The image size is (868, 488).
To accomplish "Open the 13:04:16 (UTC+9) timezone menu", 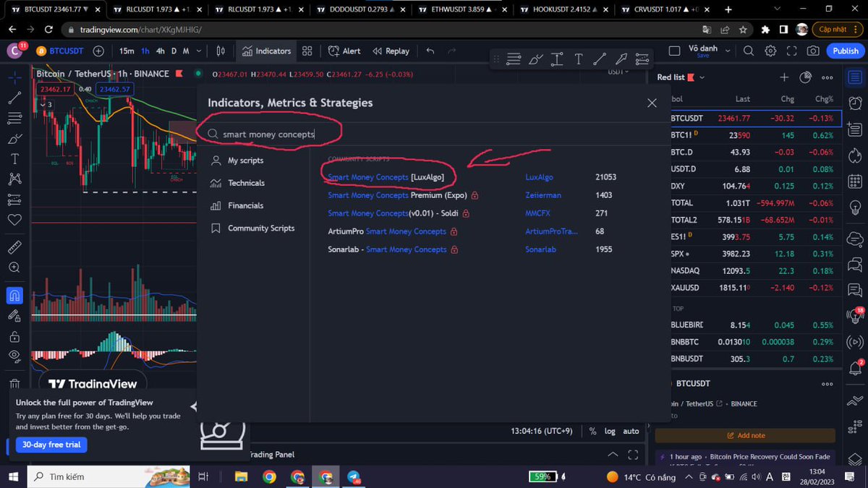I will (x=542, y=431).
